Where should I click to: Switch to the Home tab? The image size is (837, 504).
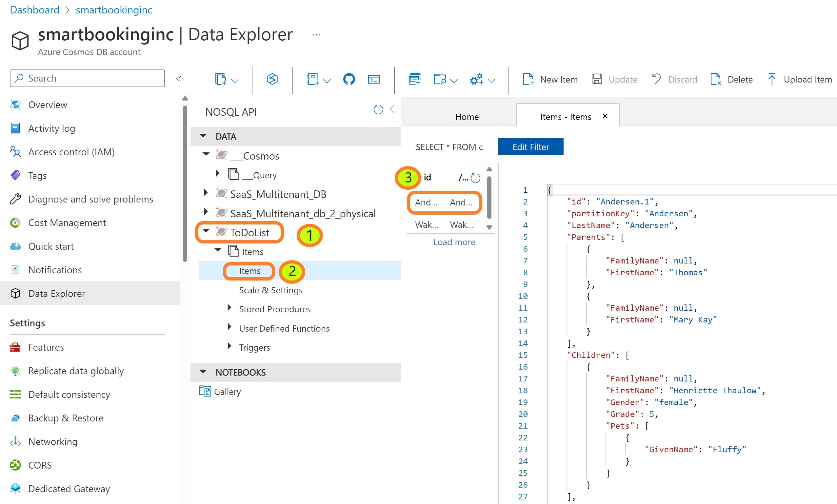coord(467,117)
